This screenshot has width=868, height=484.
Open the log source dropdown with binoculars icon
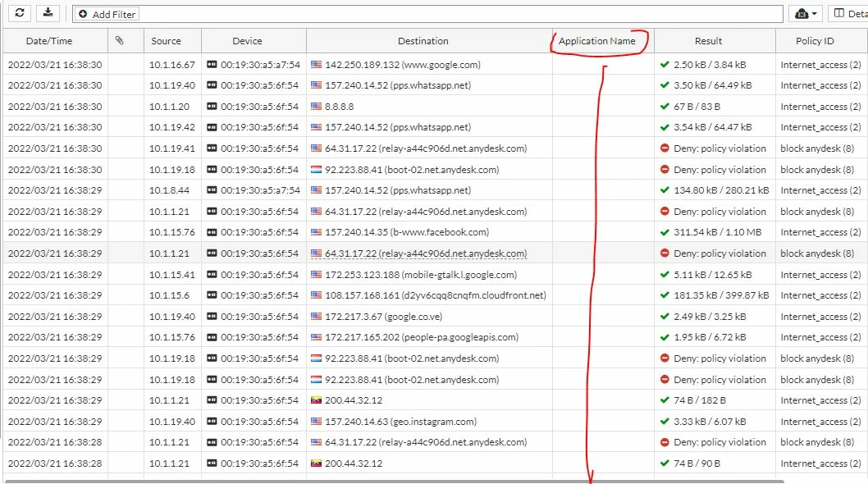pyautogui.click(x=806, y=14)
